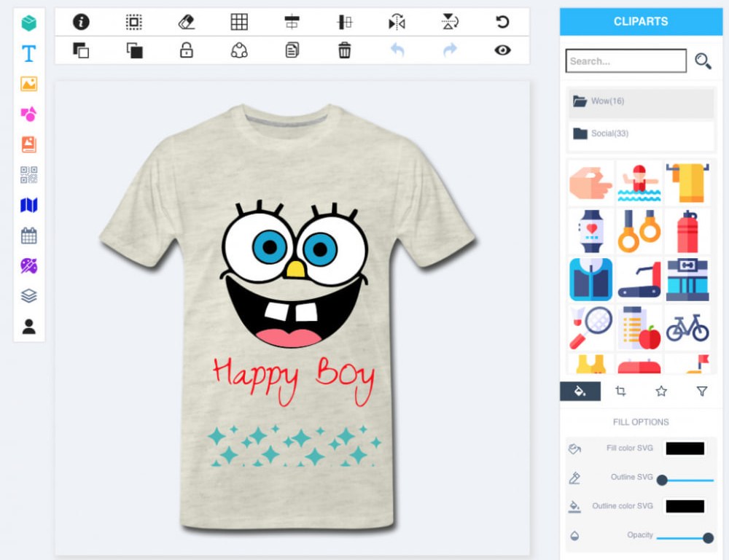Viewport: 729px width, 560px height.
Task: Open the user profile tool in sidebar
Action: pyautogui.click(x=29, y=327)
